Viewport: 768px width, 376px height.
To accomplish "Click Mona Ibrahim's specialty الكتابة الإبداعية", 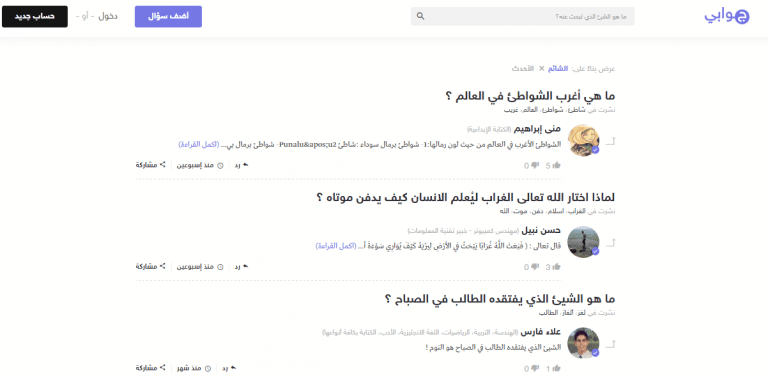I will (x=488, y=130).
